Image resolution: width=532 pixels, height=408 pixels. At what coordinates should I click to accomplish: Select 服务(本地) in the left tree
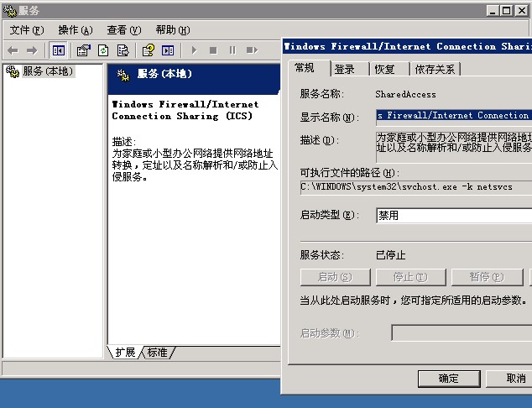point(48,71)
